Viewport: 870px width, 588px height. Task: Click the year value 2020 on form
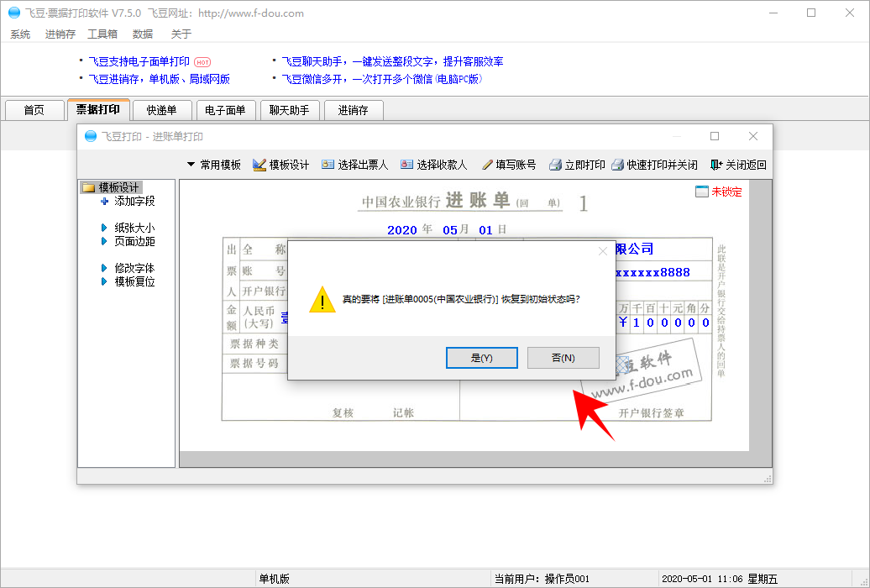[x=402, y=230]
